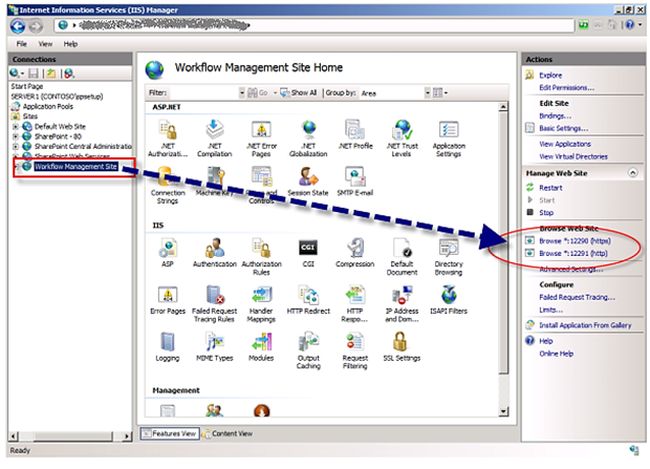Open the File menu
This screenshot has height=469, width=650.
[x=22, y=44]
